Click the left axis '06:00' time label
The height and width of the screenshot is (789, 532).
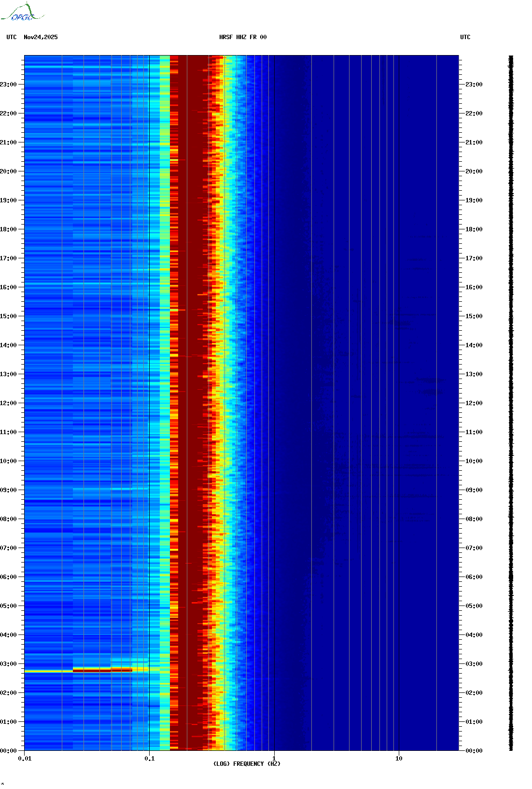coord(8,577)
